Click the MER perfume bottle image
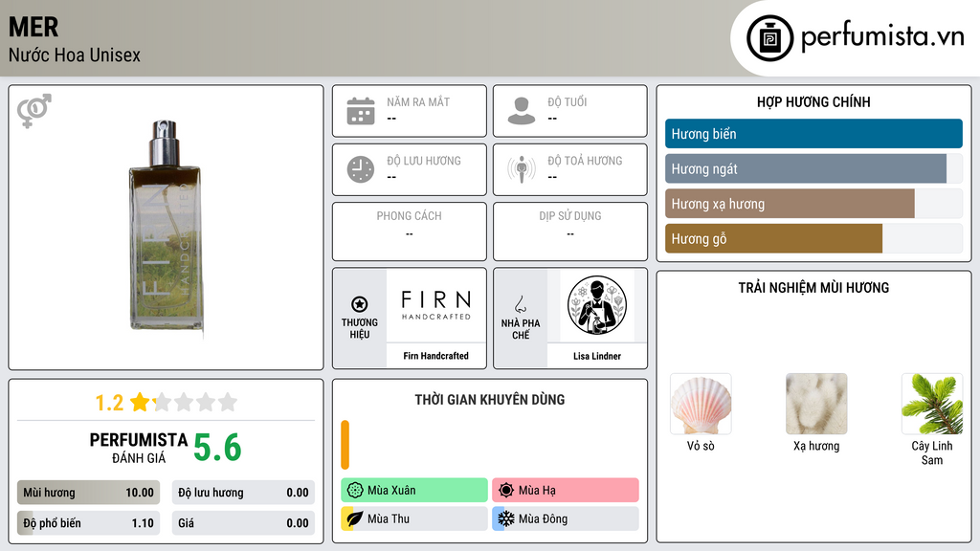 click(166, 228)
